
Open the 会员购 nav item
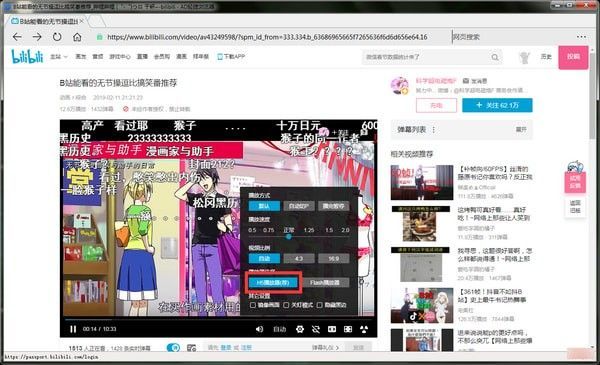pos(161,57)
